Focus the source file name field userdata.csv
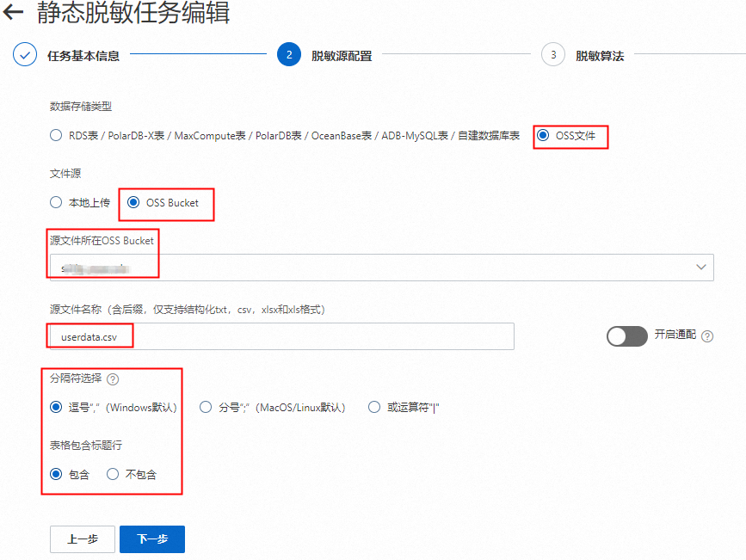The width and height of the screenshot is (746, 560). (x=281, y=337)
